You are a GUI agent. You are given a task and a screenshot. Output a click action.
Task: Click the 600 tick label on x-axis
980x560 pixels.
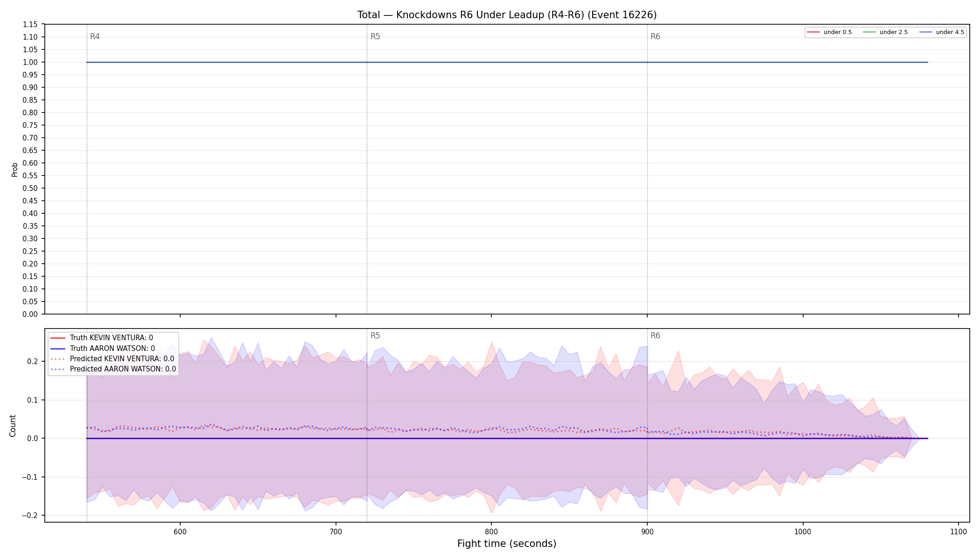point(180,532)
